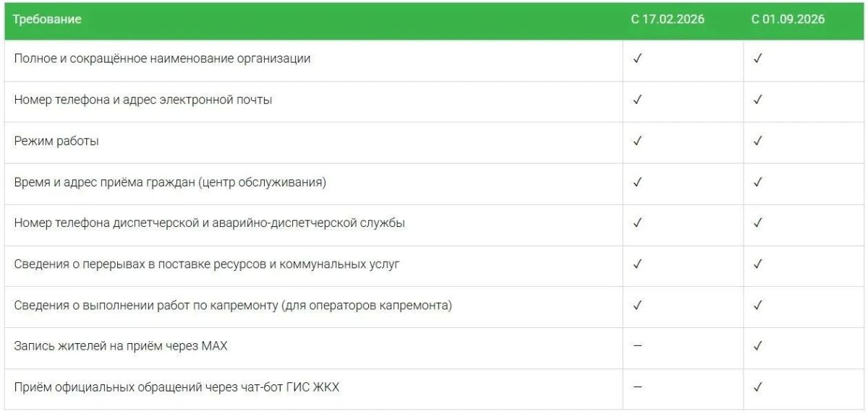The image size is (868, 414).
Task: Select the 'С 01.09.2026' column header
Action: (788, 20)
